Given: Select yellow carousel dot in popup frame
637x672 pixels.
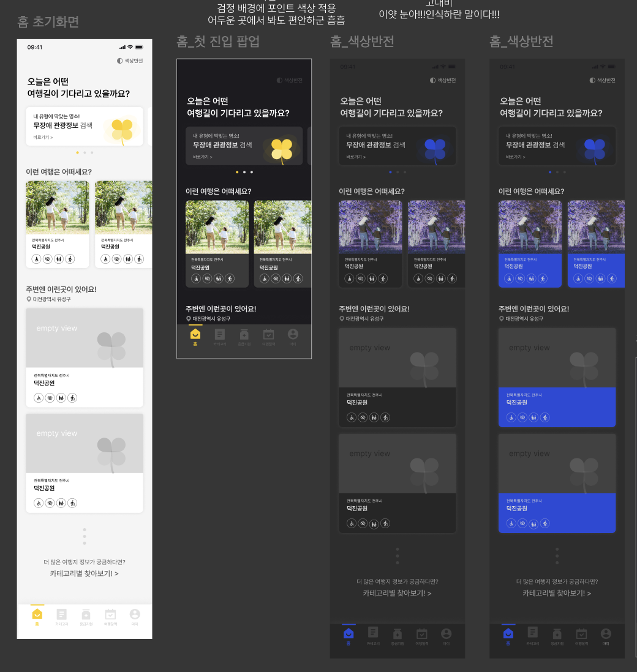Looking at the screenshot, I should [237, 173].
